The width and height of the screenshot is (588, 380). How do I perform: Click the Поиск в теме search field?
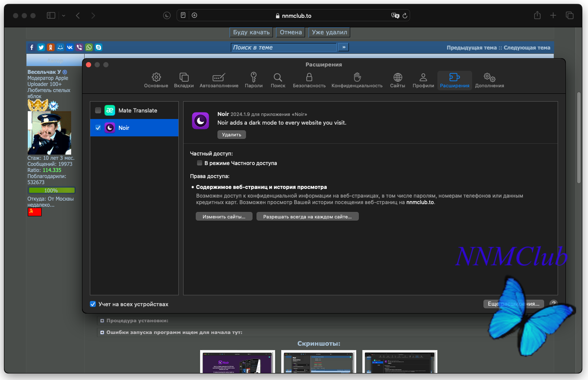click(284, 47)
